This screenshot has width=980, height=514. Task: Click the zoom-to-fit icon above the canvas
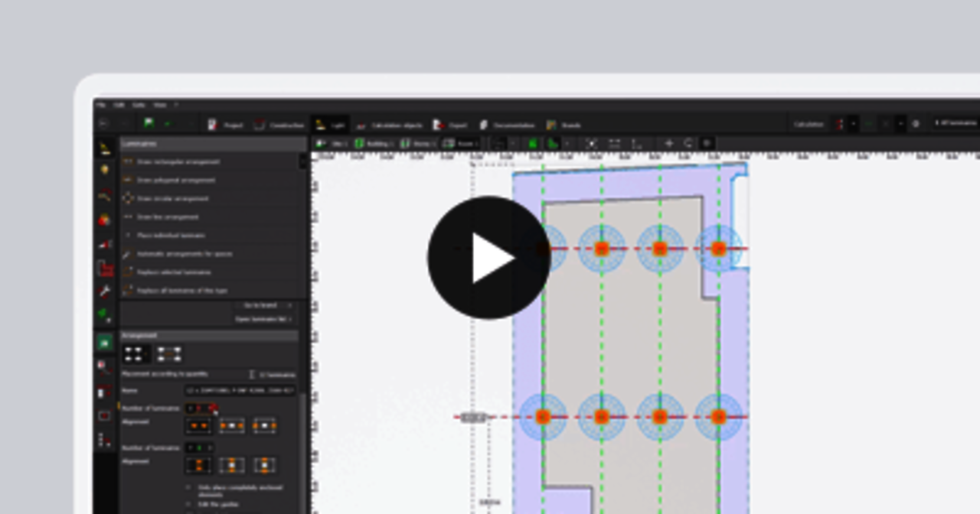[x=591, y=144]
